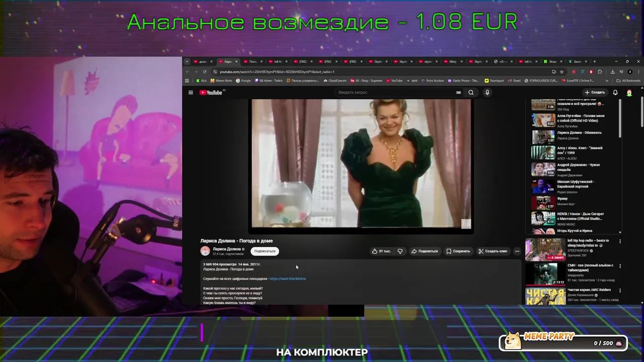Open options for СМН - raw video

[620, 266]
